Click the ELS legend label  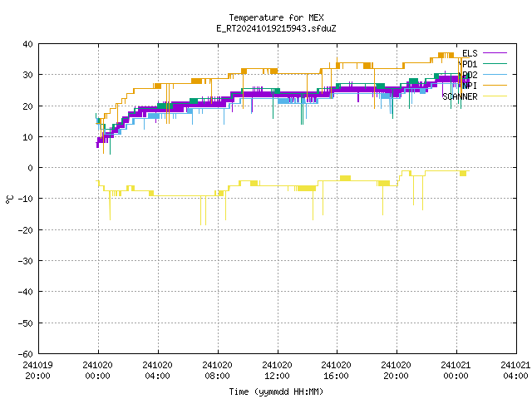[x=470, y=53]
